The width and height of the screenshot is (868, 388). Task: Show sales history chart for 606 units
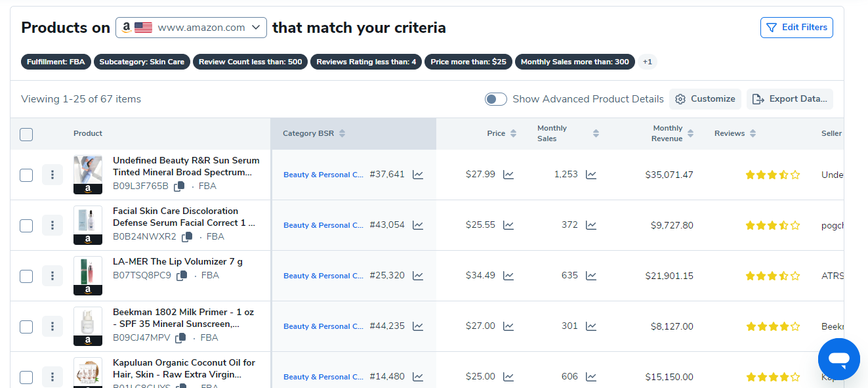point(591,377)
